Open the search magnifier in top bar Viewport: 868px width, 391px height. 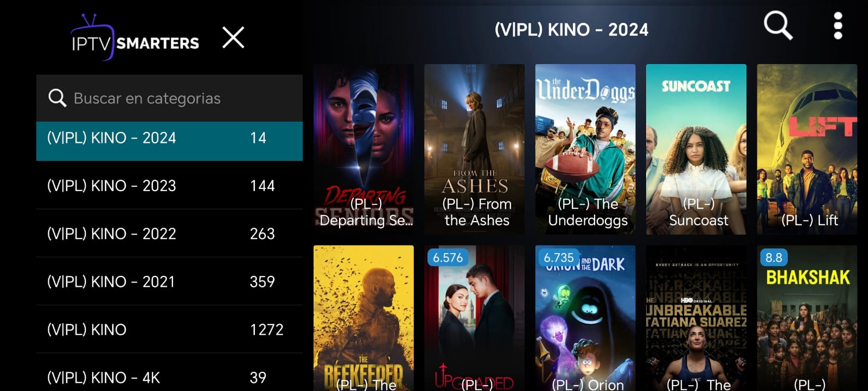(x=778, y=26)
